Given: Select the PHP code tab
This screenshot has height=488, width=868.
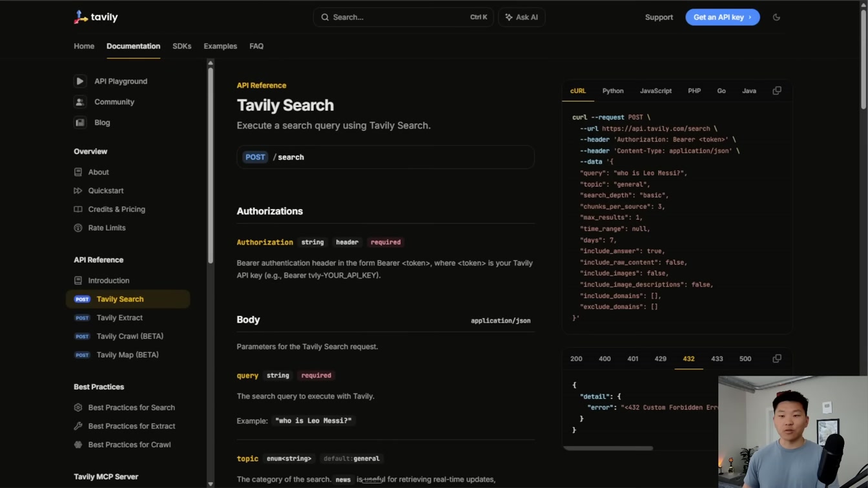Looking at the screenshot, I should coord(694,91).
